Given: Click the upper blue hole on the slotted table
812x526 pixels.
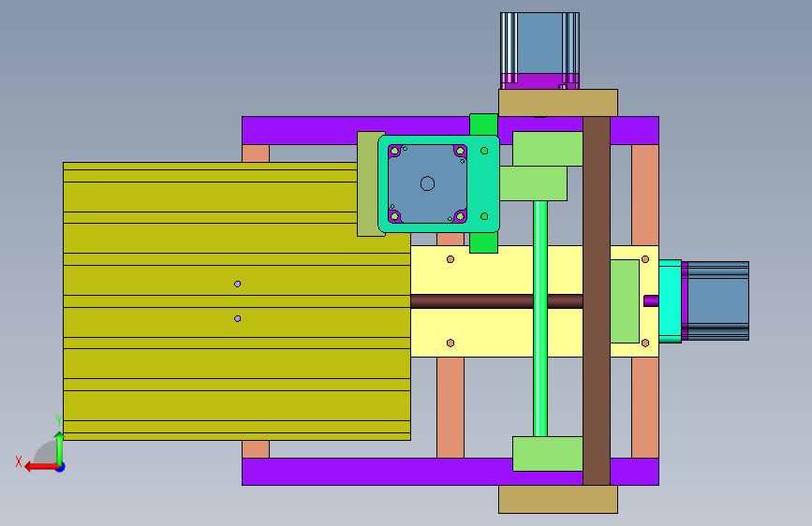Looking at the screenshot, I should coord(237,284).
